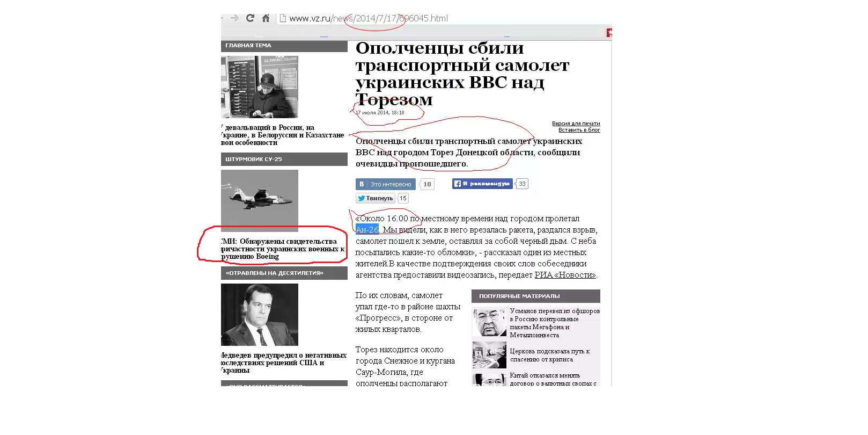Reload the page with refresh icon
The width and height of the screenshot is (868, 435).
pyautogui.click(x=250, y=18)
